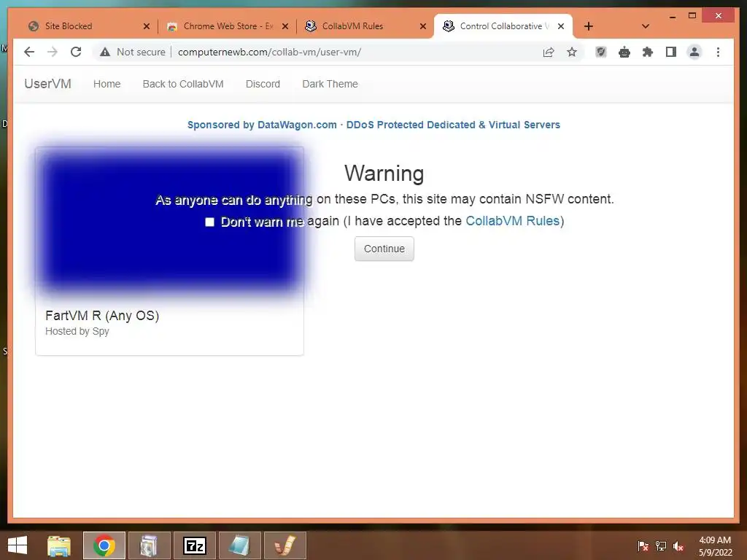Close the Site Blocked tab
Image resolution: width=747 pixels, height=560 pixels.
tap(146, 26)
